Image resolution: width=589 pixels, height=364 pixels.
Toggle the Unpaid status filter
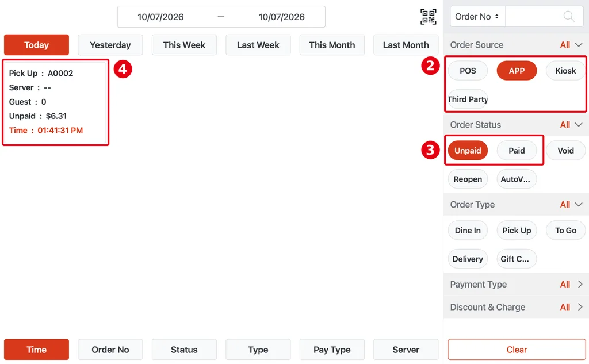(x=468, y=151)
